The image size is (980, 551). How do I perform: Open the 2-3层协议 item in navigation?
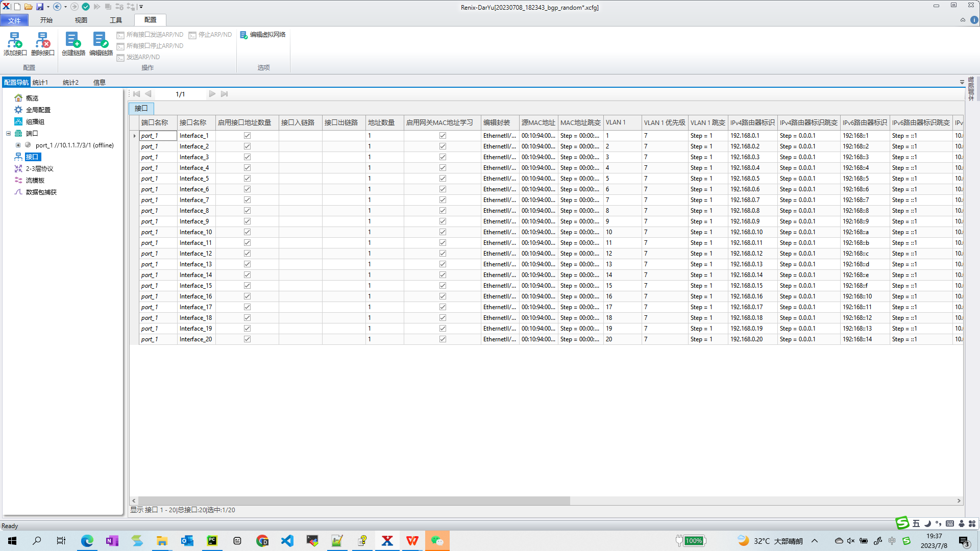pos(39,168)
